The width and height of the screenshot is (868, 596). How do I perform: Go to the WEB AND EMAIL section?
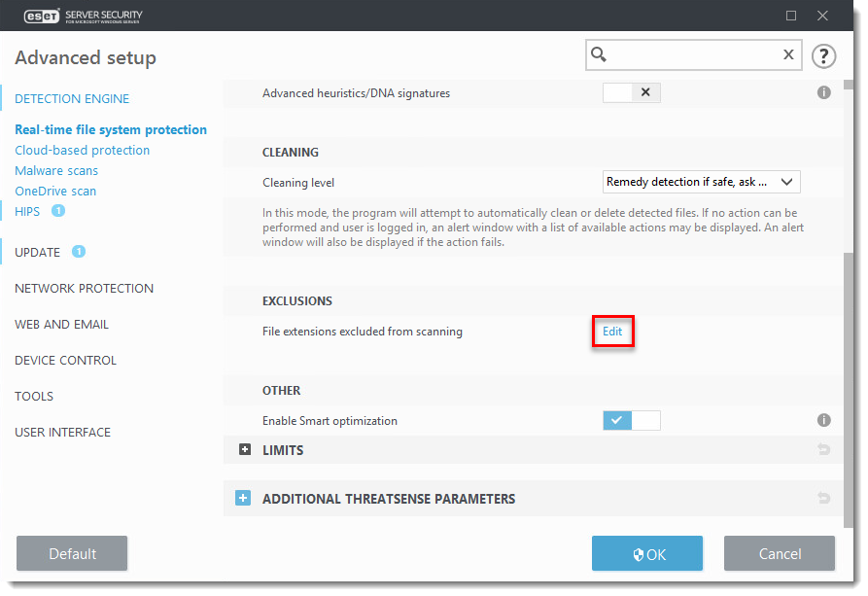[x=61, y=325]
